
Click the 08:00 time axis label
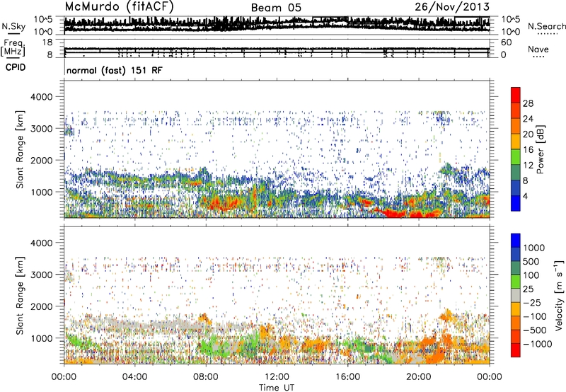[x=205, y=377]
